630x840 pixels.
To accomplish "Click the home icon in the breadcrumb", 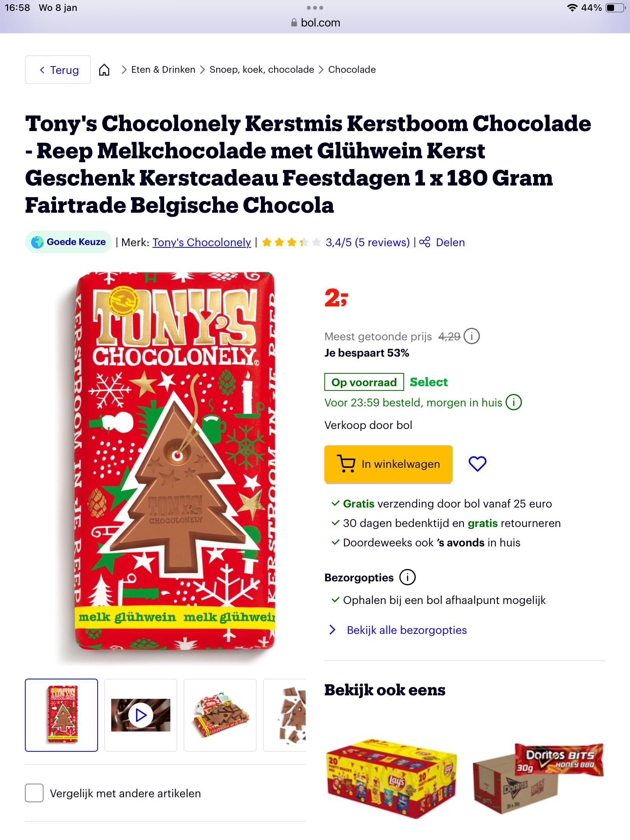I will tap(105, 70).
